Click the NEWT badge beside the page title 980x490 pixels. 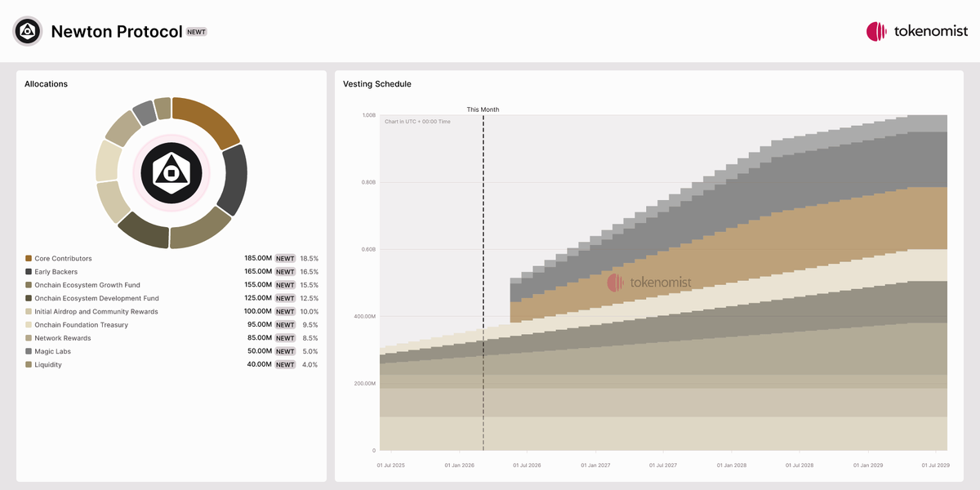196,32
